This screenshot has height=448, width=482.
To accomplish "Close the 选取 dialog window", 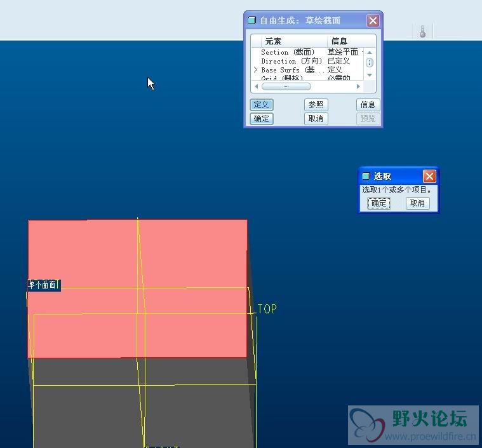I will tap(429, 176).
